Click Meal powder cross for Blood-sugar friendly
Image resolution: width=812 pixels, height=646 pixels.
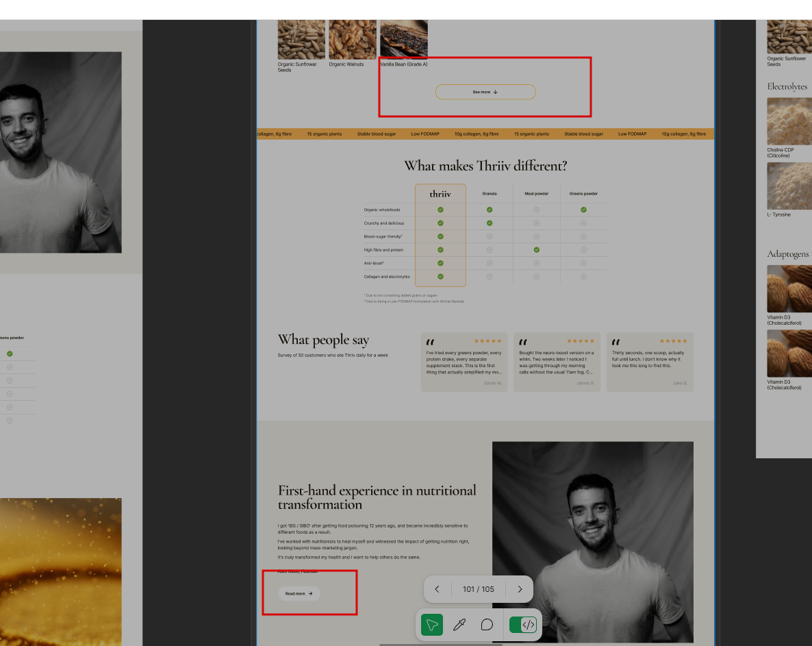pyautogui.click(x=537, y=236)
